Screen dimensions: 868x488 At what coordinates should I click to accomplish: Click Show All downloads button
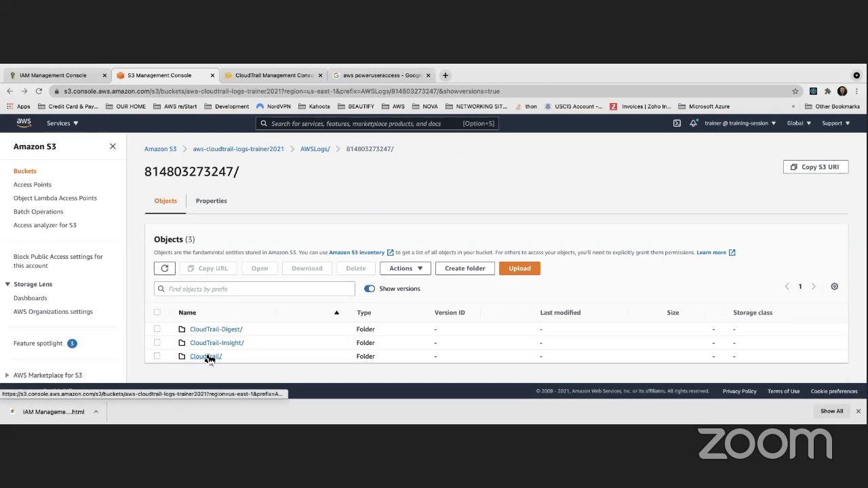click(831, 411)
